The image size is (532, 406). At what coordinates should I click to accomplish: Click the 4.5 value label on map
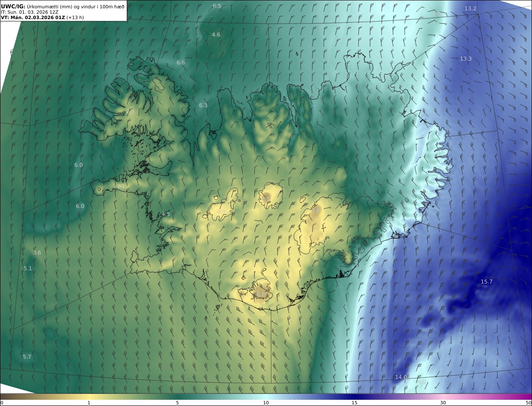(x=166, y=214)
